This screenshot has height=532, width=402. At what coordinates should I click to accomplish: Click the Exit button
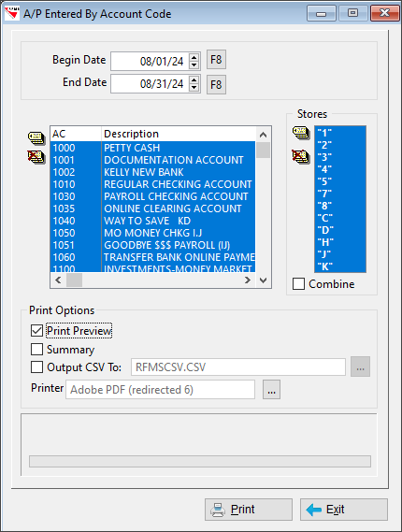point(344,510)
